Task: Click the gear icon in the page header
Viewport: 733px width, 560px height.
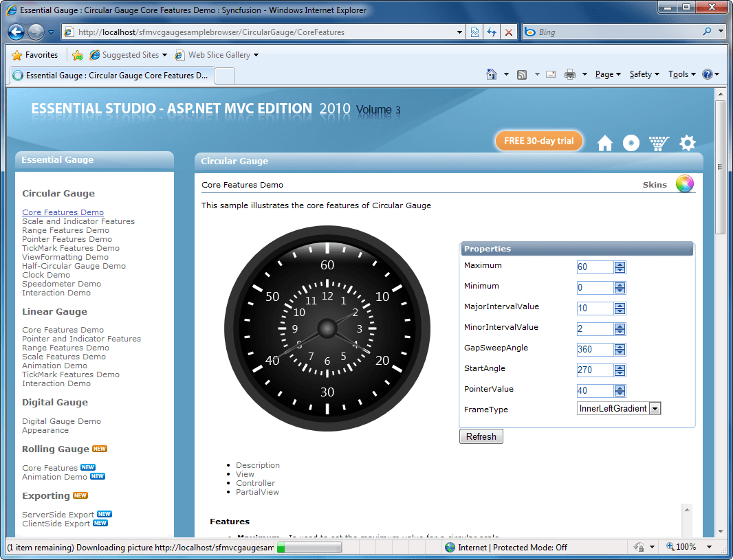Action: coord(687,142)
